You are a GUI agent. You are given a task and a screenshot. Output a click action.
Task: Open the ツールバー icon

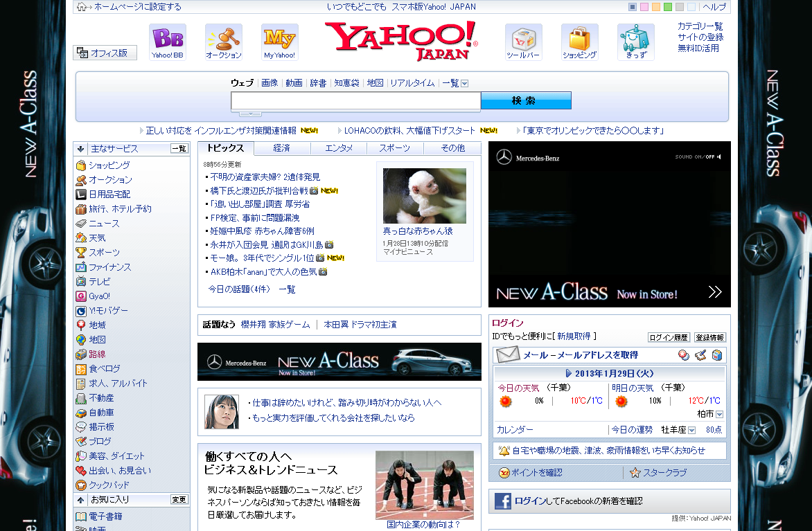click(524, 42)
